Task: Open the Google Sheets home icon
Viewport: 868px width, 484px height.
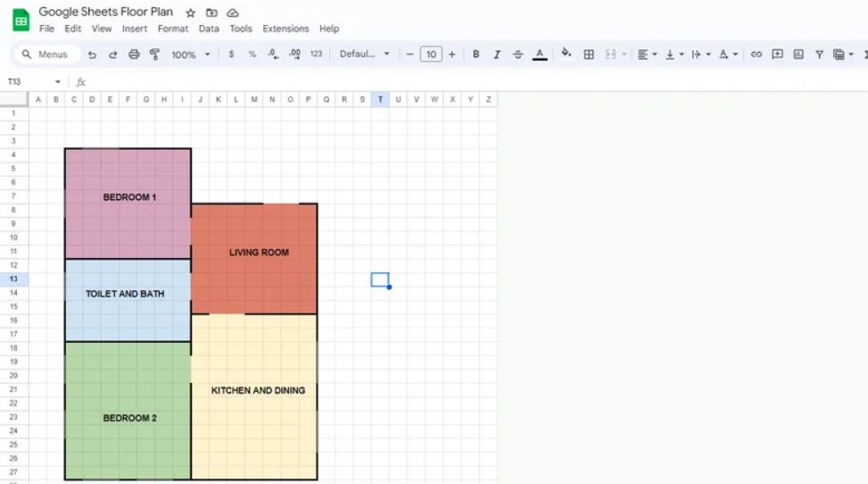Action: 21,21
